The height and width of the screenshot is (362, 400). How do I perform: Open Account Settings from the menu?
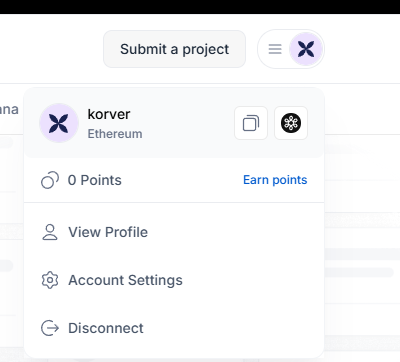174,280
